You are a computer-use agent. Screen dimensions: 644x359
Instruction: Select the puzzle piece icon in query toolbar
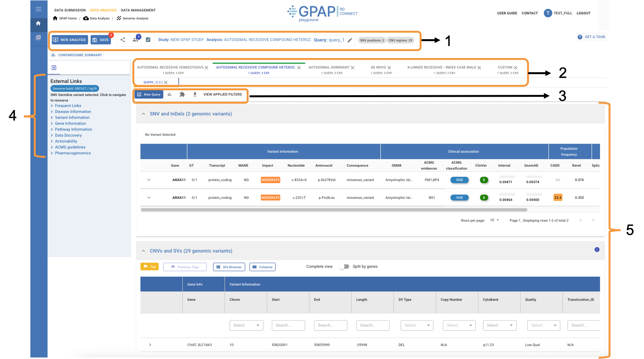[182, 94]
